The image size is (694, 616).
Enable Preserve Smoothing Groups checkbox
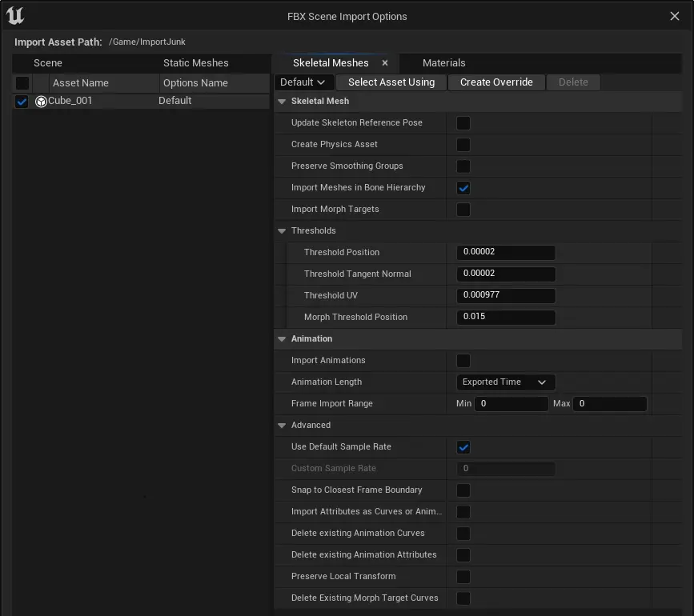tap(463, 166)
